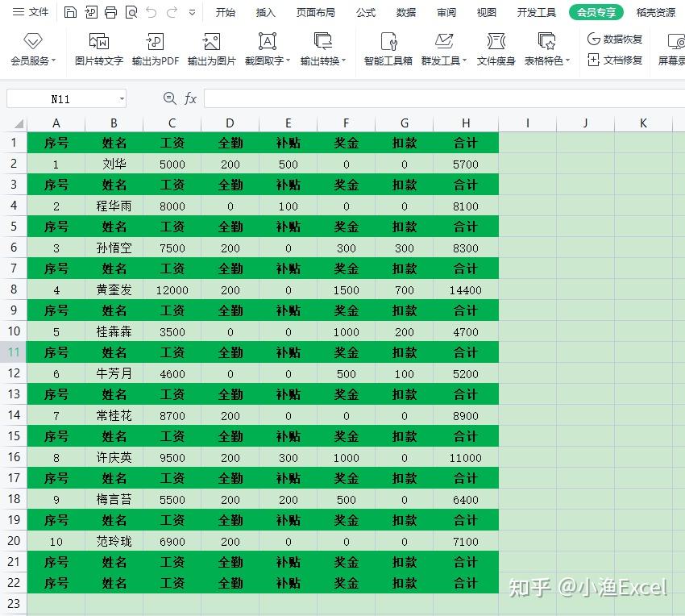Click cell containing 桂犇犇
The width and height of the screenshot is (685, 616).
pos(114,332)
